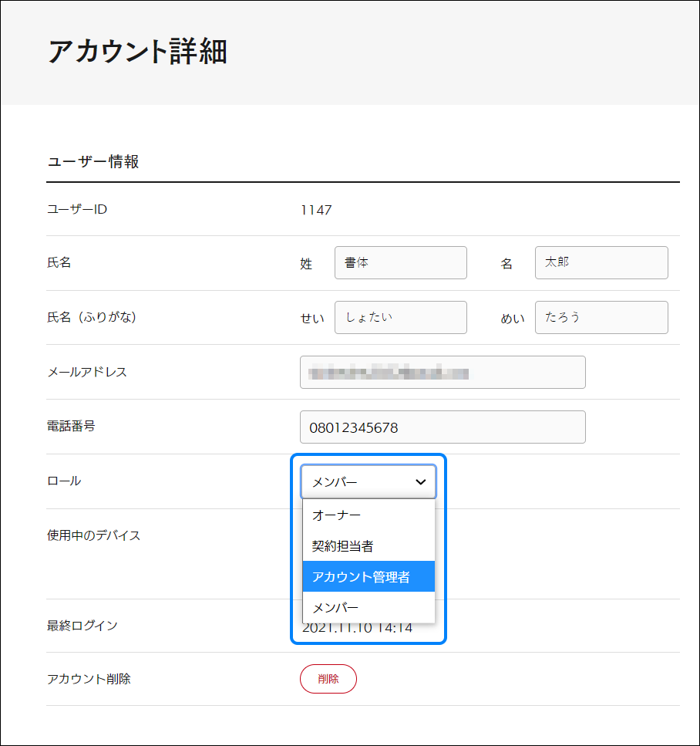Viewport: 700px width, 746px height.
Task: Click the 氏名（ふりがな） row label
Action: tap(91, 317)
